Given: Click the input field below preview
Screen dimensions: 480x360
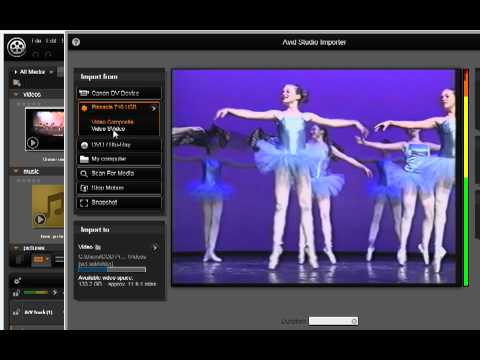Looking at the screenshot, I should pyautogui.click(x=333, y=321).
